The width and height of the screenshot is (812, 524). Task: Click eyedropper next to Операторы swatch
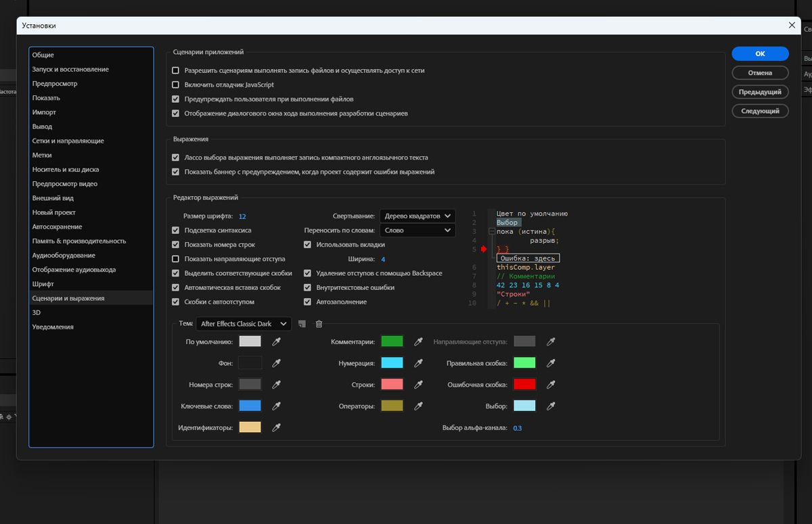pyautogui.click(x=418, y=406)
